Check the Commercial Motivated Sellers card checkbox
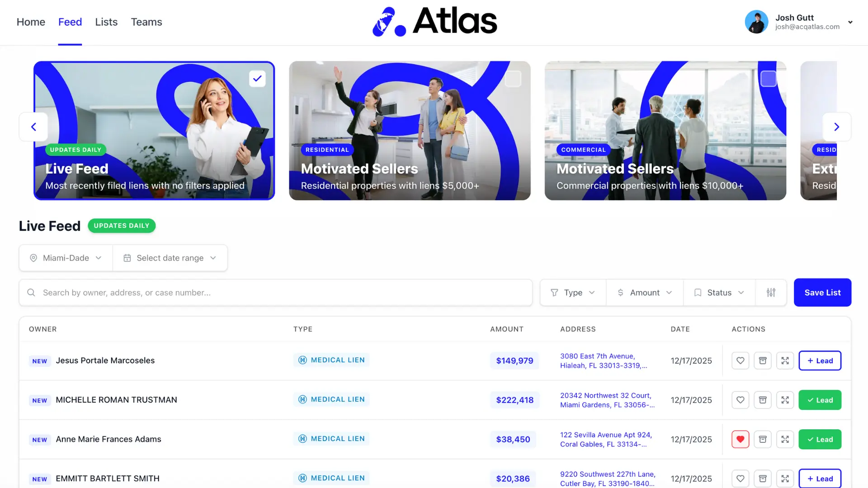The image size is (868, 488). click(x=768, y=79)
